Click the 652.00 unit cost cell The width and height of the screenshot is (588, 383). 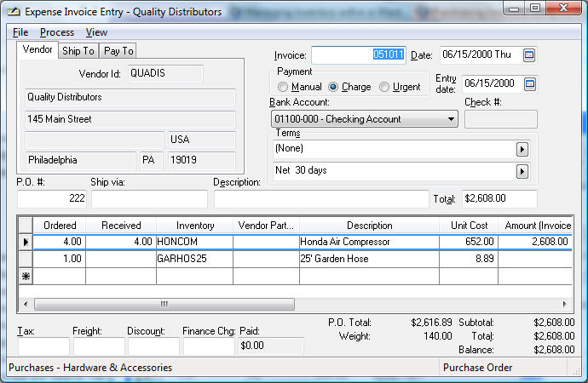point(469,242)
